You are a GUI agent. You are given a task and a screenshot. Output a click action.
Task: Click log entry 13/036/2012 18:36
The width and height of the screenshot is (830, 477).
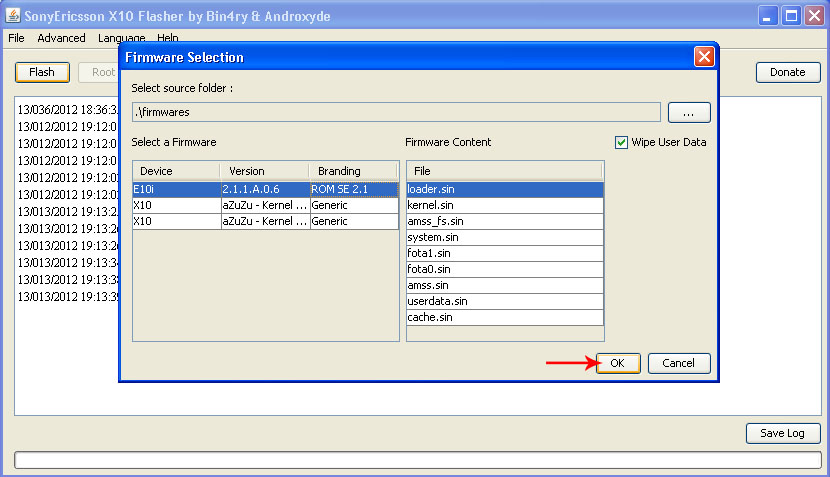[68, 110]
